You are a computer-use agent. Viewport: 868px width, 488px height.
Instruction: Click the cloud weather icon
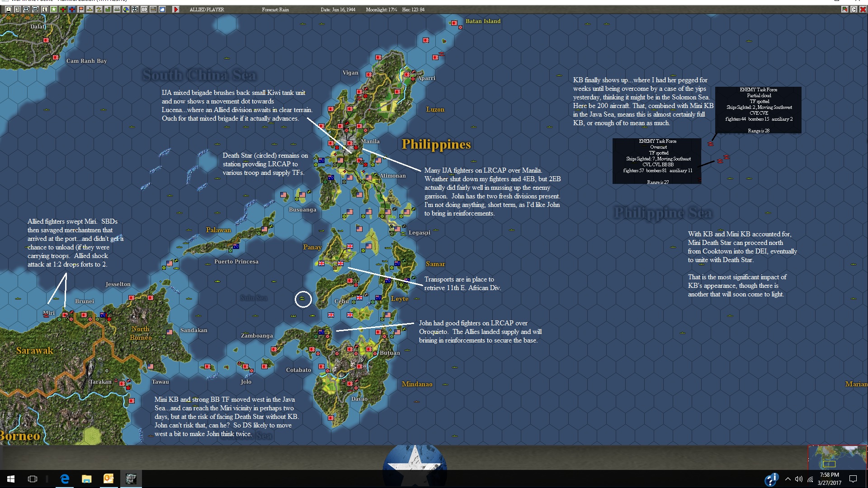click(x=162, y=9)
